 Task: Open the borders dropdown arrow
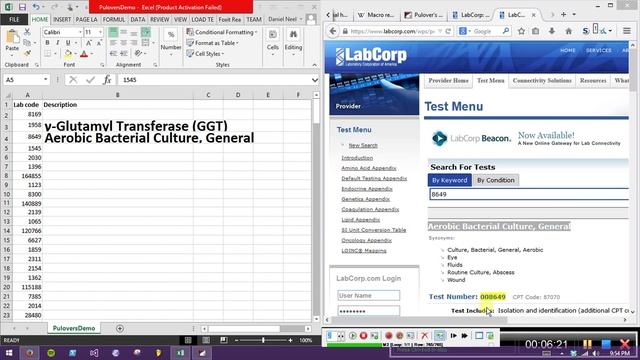click(56, 53)
